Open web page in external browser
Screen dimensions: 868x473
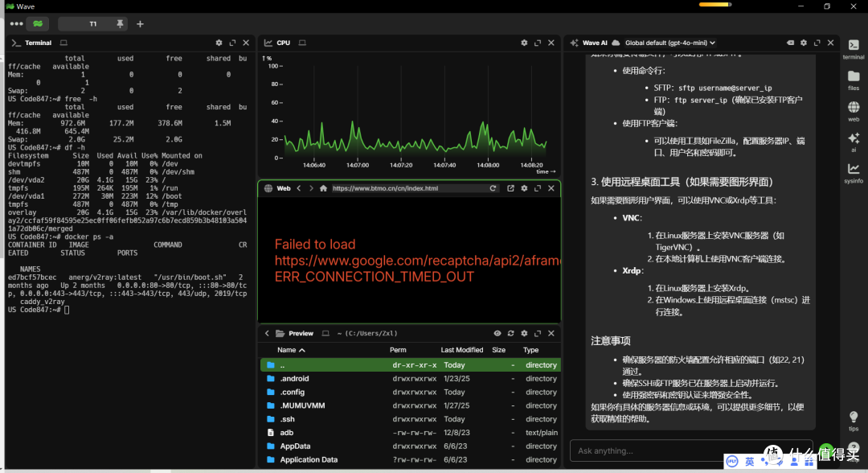[510, 188]
